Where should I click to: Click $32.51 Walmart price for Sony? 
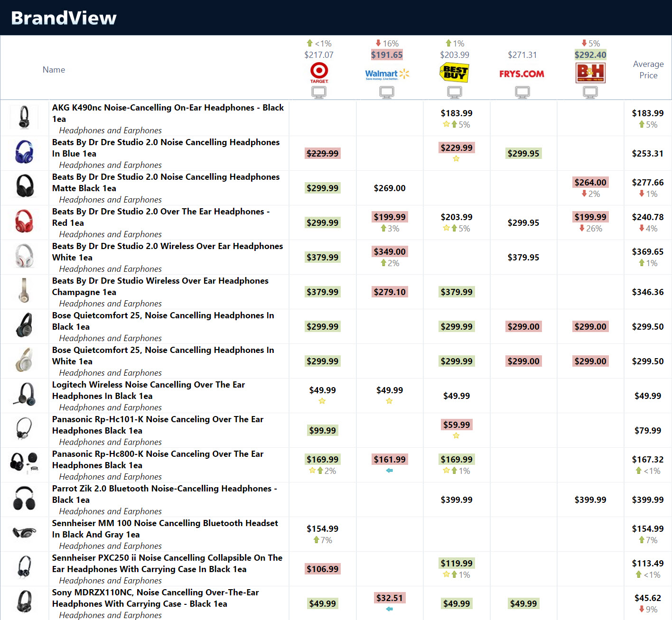click(390, 598)
